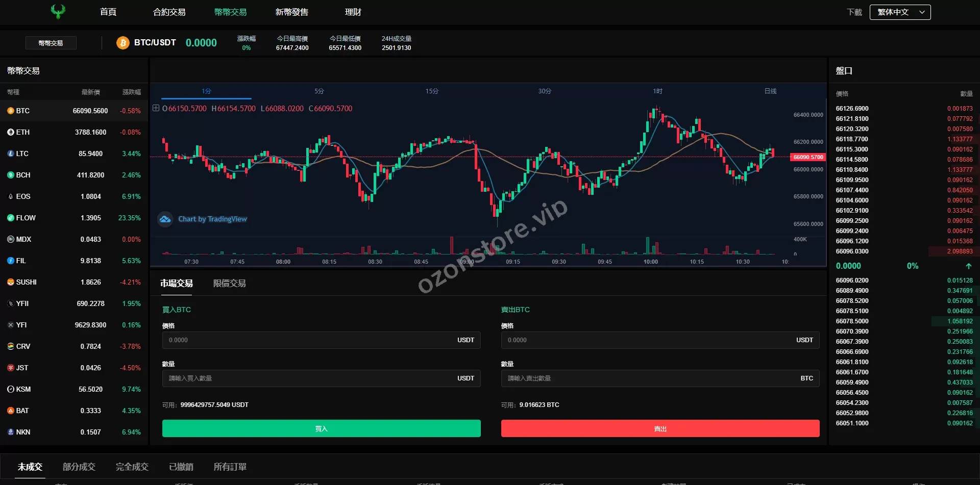The height and width of the screenshot is (485, 980).
Task: Show the 完全成交 orders tab
Action: pyautogui.click(x=132, y=467)
